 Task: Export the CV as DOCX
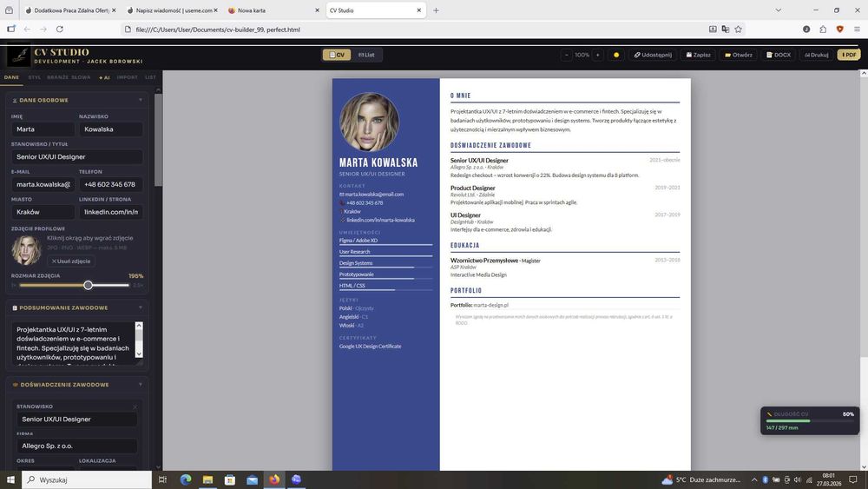coord(779,55)
